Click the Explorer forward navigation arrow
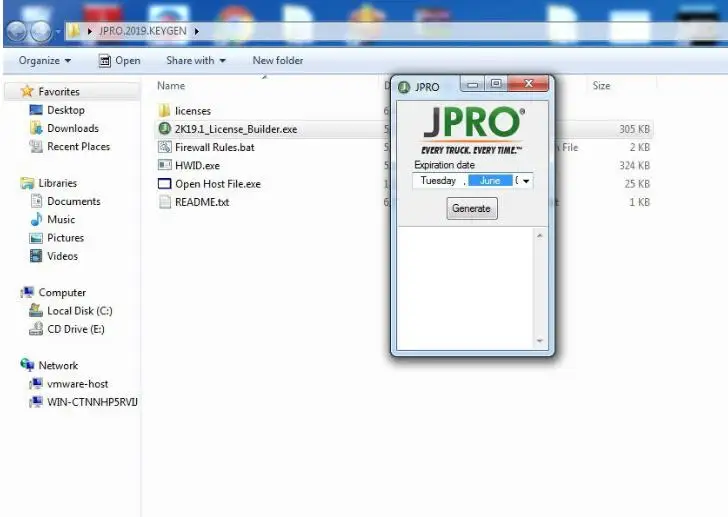Image resolution: width=728 pixels, height=517 pixels. tap(41, 32)
